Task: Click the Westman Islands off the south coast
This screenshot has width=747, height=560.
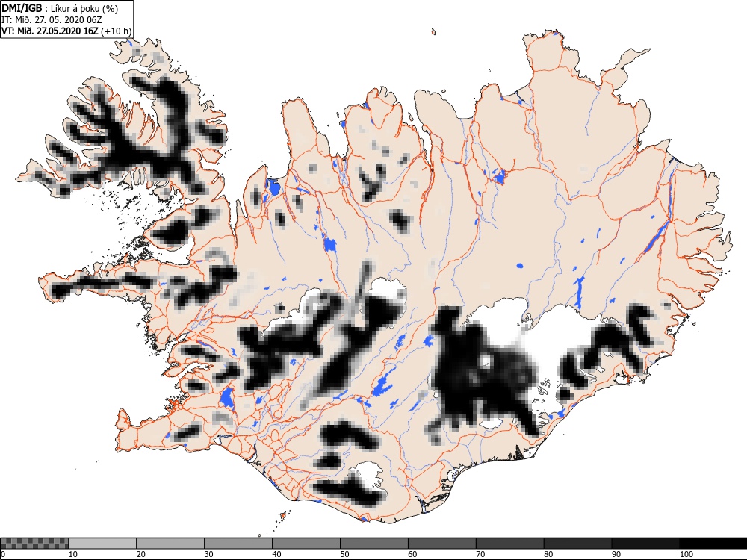Action: (x=285, y=516)
